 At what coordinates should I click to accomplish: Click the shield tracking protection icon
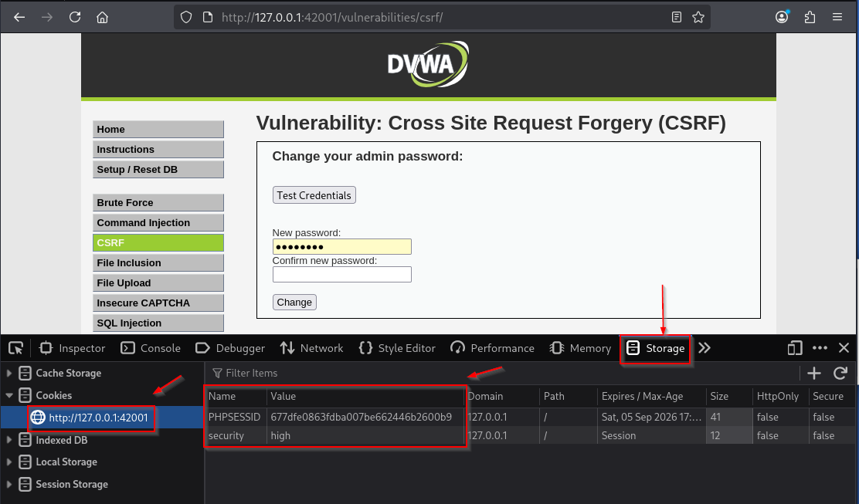point(186,17)
